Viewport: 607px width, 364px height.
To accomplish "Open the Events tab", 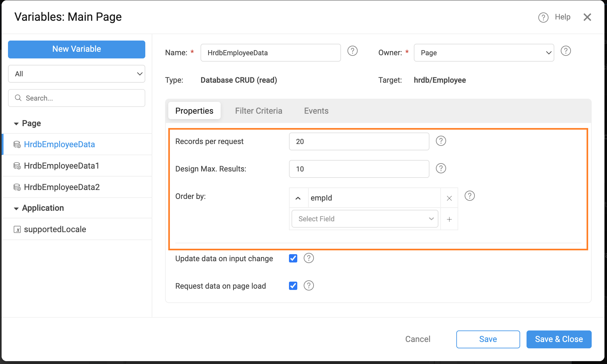I will point(316,110).
